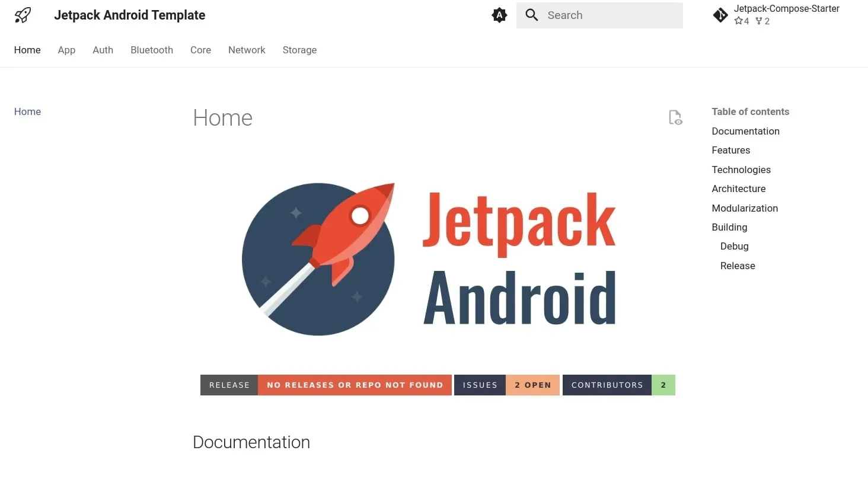Viewport: 868px width, 495px height.
Task: Click the star icon on the repo card
Action: point(737,21)
